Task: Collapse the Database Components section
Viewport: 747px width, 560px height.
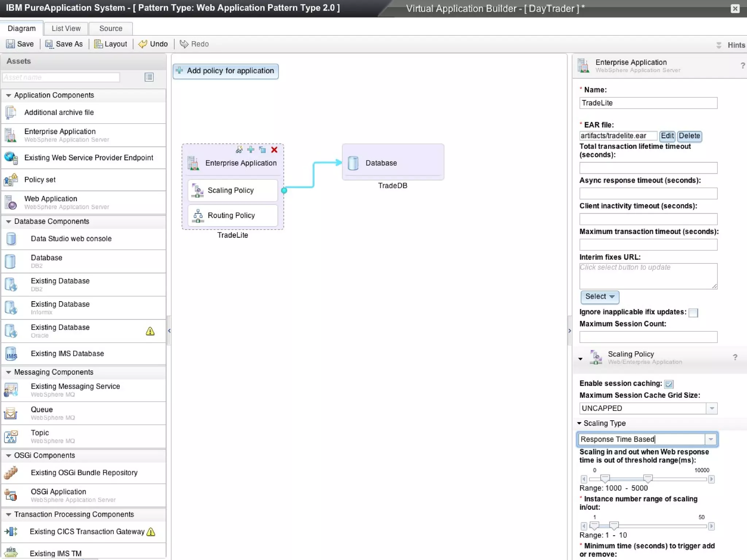Action: pyautogui.click(x=8, y=221)
